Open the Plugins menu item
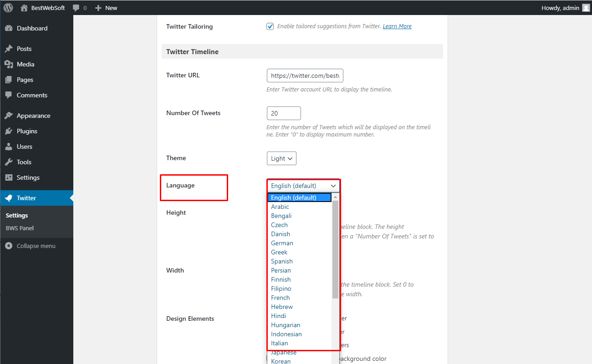Image resolution: width=592 pixels, height=364 pixels. coord(36,131)
